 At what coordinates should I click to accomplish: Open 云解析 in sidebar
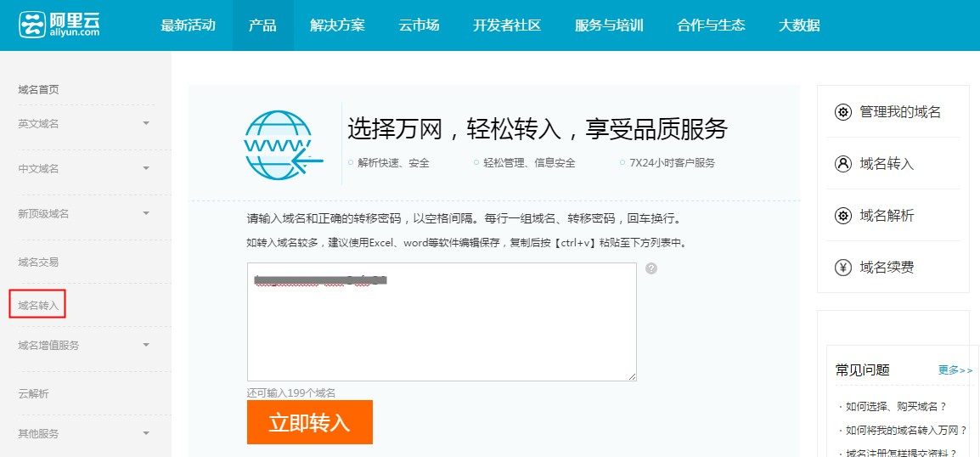click(34, 394)
